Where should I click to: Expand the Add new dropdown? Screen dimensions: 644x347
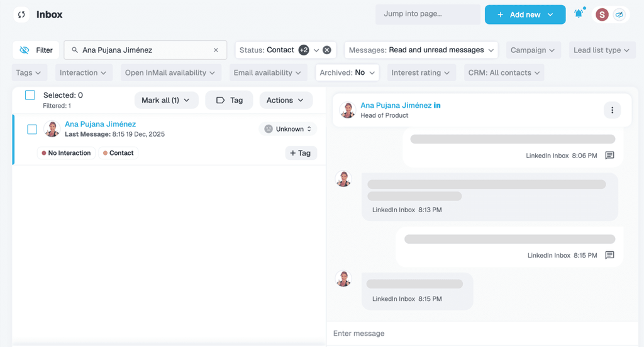pyautogui.click(x=525, y=15)
